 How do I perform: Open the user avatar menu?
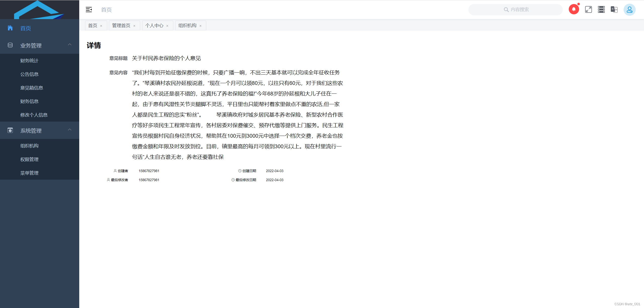629,10
